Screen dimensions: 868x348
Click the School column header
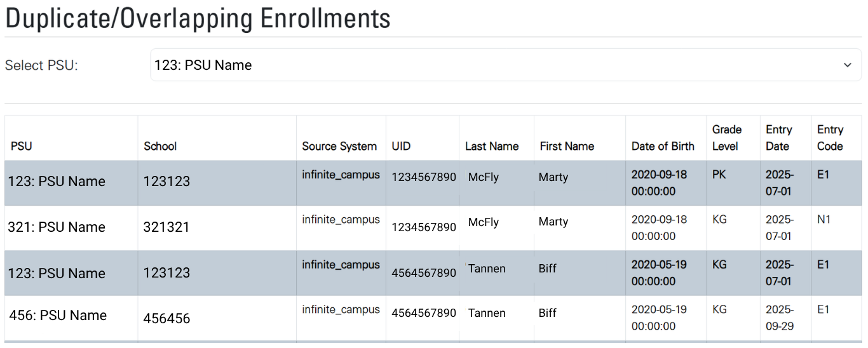160,146
